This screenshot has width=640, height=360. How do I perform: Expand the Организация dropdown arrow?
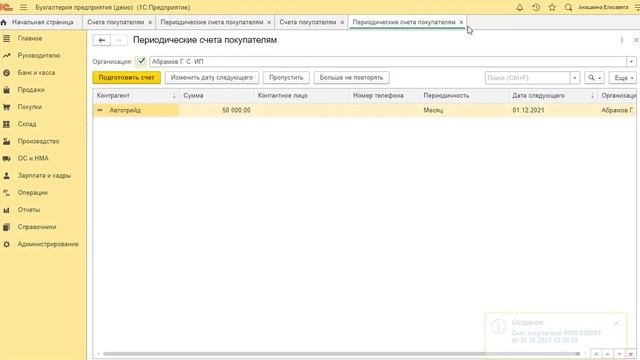point(631,62)
